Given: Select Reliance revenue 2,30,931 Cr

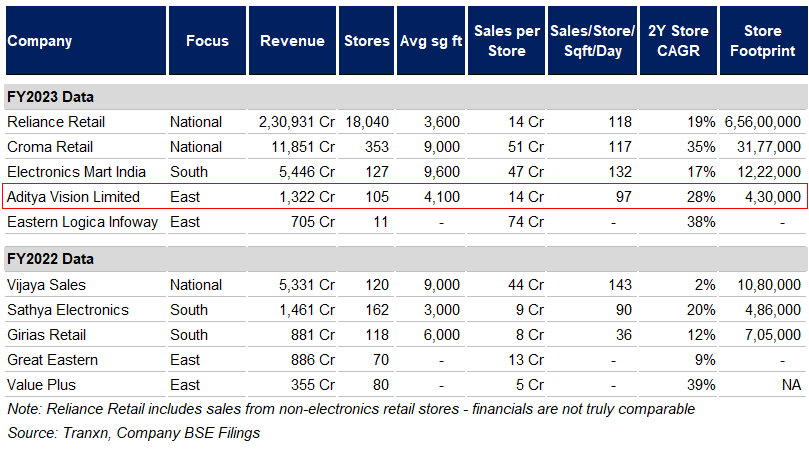Looking at the screenshot, I should [x=297, y=122].
